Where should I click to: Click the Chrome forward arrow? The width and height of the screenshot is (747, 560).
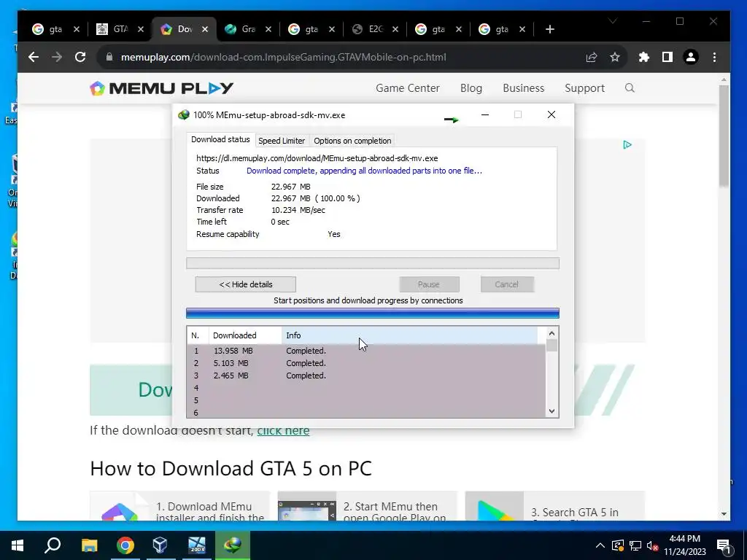(57, 57)
